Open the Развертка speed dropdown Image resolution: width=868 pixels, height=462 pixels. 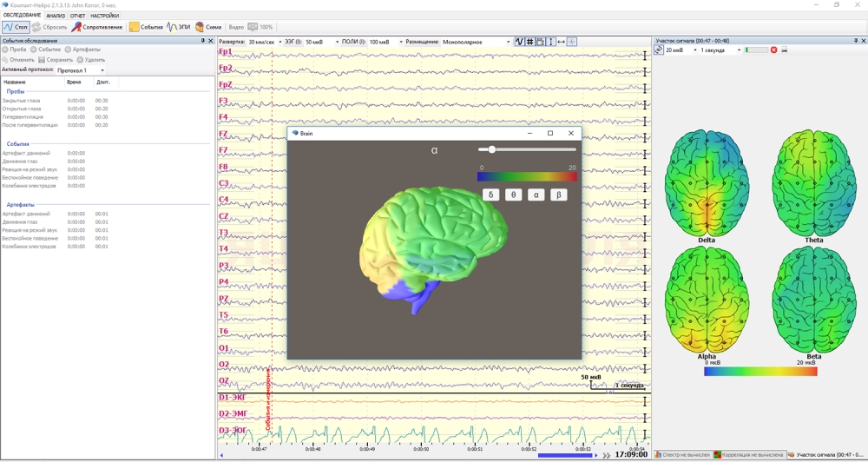click(x=263, y=42)
